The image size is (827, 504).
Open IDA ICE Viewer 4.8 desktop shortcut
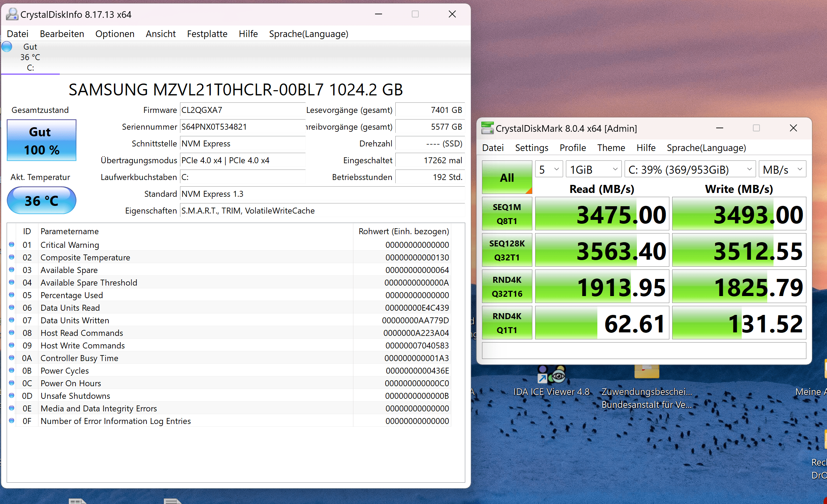pos(552,381)
